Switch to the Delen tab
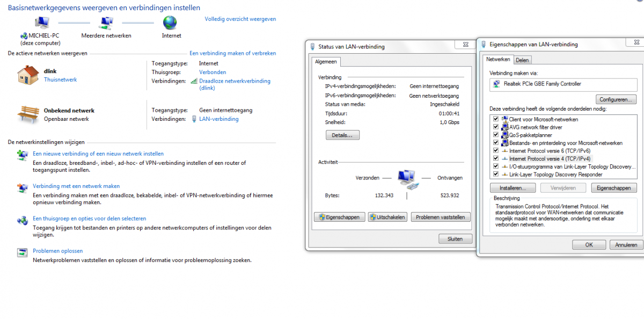 coord(522,60)
